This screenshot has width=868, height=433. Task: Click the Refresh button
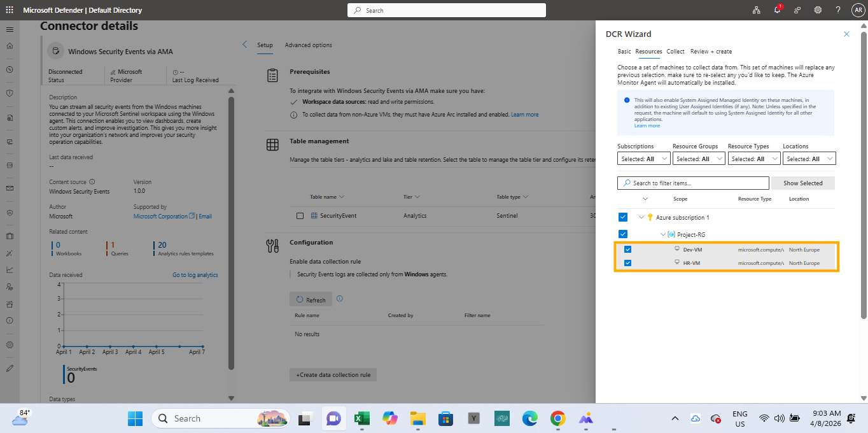311,299
